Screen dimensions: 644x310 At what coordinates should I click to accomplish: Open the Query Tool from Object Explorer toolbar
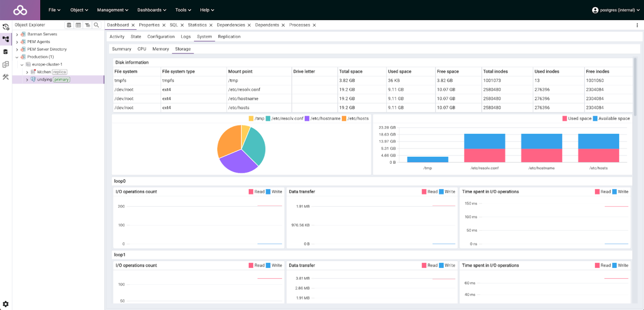click(x=69, y=25)
